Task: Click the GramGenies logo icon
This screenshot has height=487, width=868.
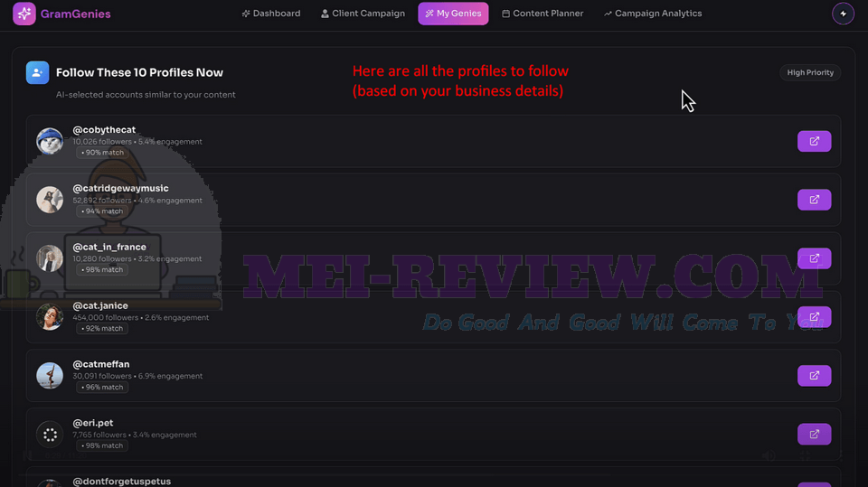Action: pyautogui.click(x=24, y=14)
